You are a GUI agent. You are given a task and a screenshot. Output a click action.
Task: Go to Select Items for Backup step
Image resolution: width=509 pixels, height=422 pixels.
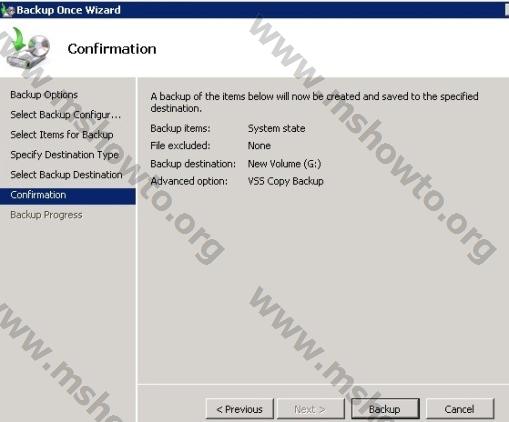tap(62, 135)
